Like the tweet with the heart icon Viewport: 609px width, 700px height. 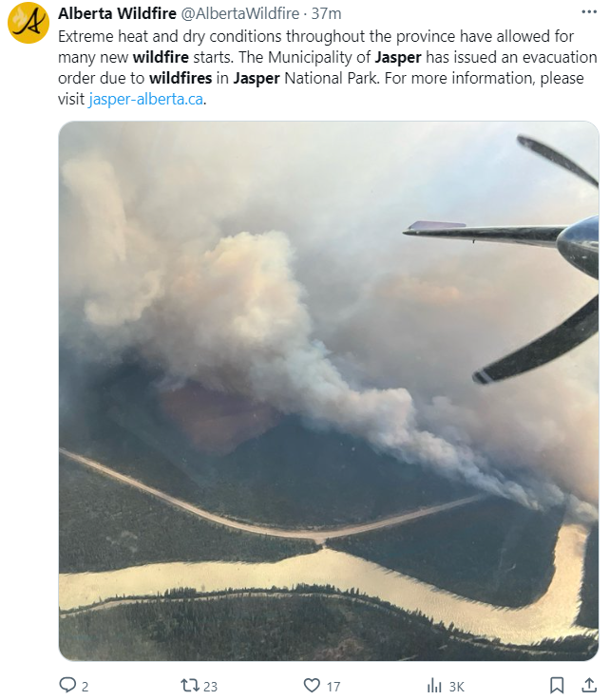click(x=312, y=685)
